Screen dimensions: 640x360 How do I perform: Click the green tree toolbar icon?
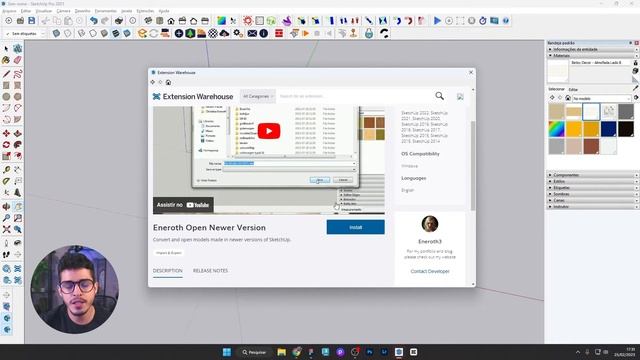[x=190, y=33]
